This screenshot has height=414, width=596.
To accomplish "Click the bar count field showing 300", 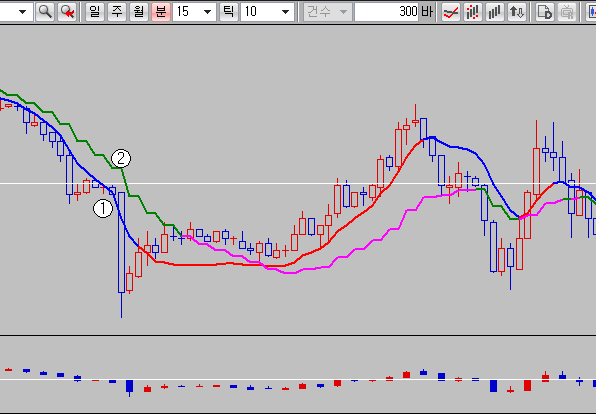I will [x=387, y=12].
